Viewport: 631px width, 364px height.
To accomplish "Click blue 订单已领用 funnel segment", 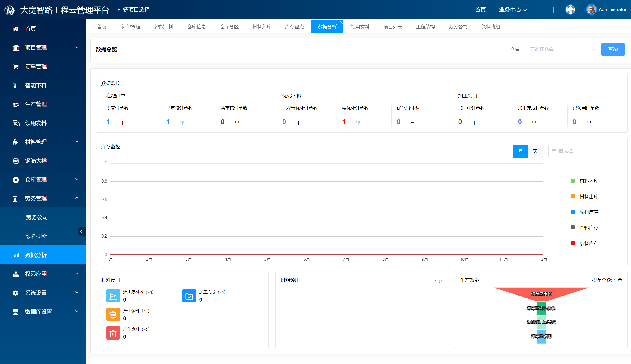I will click(541, 337).
